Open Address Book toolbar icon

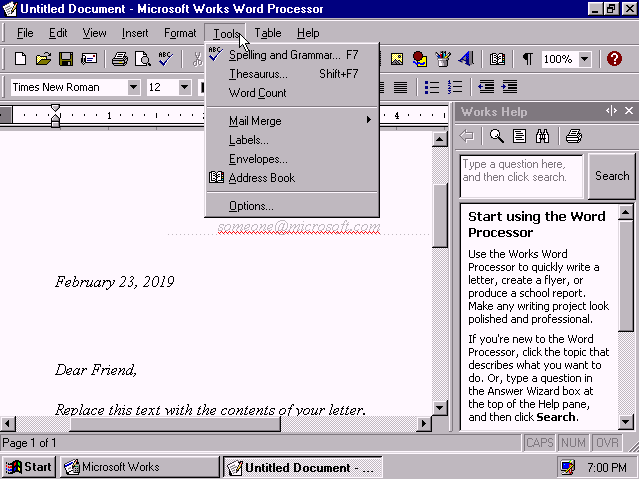tap(497, 59)
